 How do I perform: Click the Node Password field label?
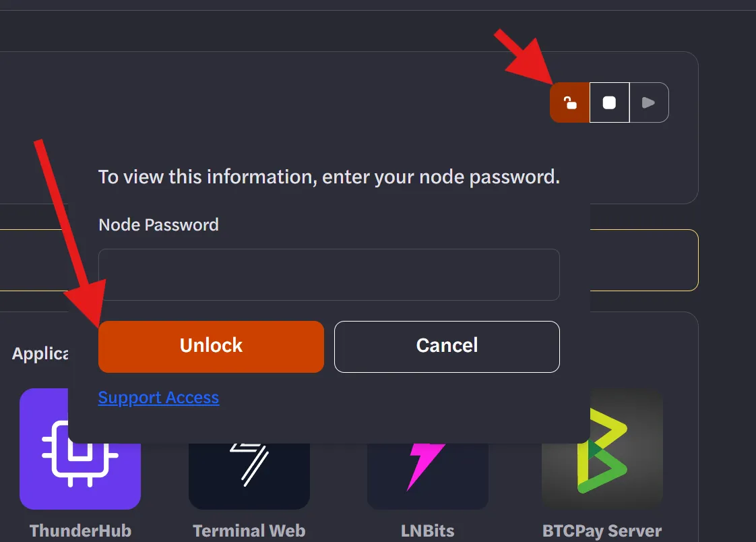[158, 224]
